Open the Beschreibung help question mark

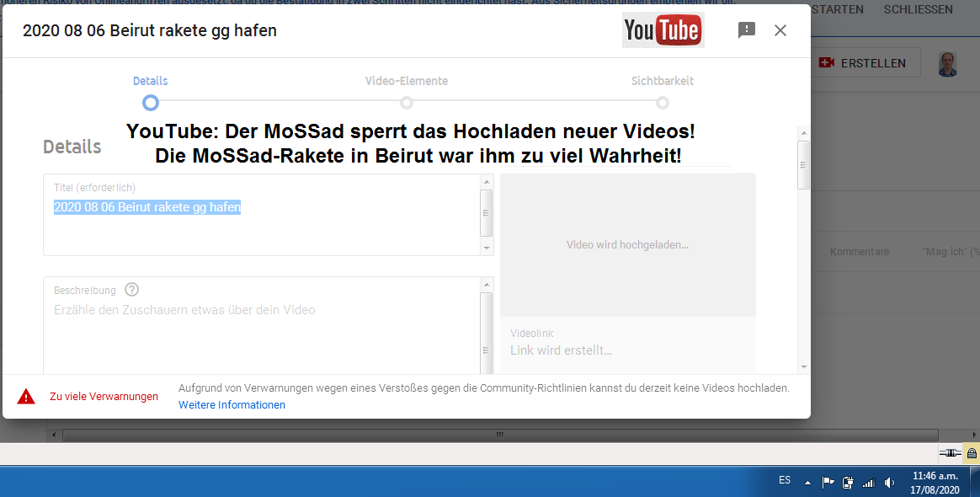[x=131, y=289]
